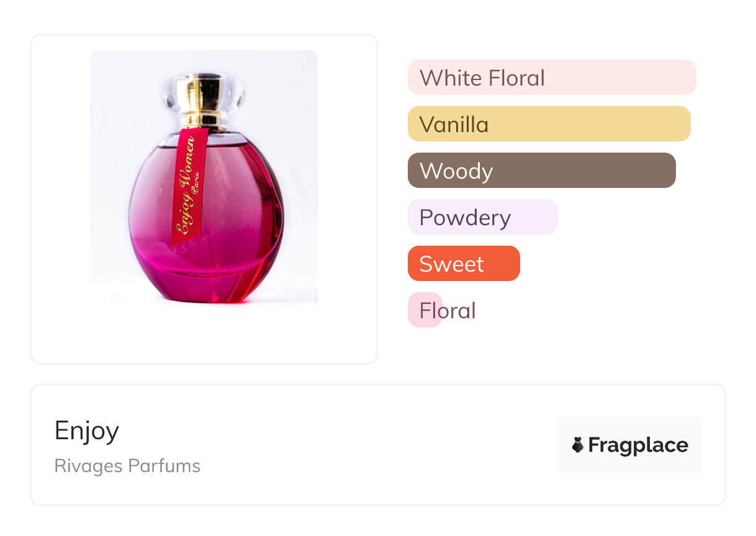This screenshot has height=536, width=756.
Task: Click blank white area below the bottle photo
Action: 204,344
